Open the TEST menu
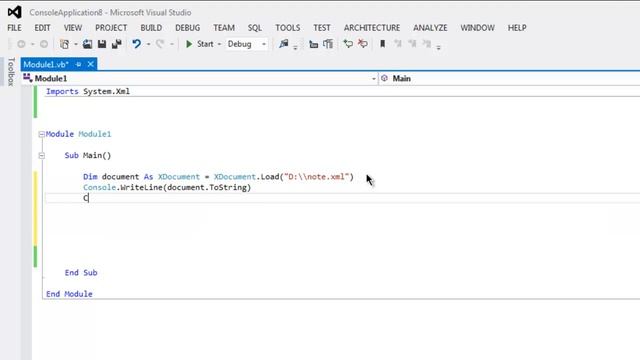 point(322,28)
